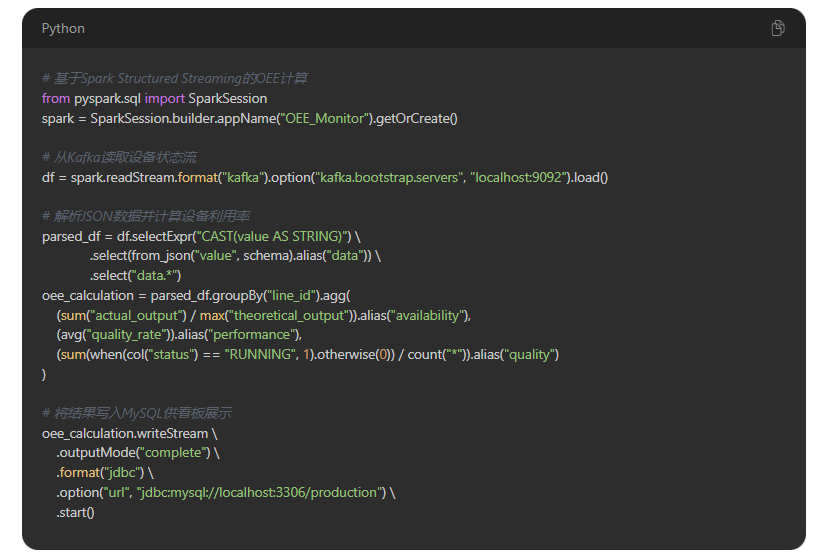Click the comment mentioning Kafka
Image resolution: width=833 pixels, height=559 pixels.
(119, 157)
